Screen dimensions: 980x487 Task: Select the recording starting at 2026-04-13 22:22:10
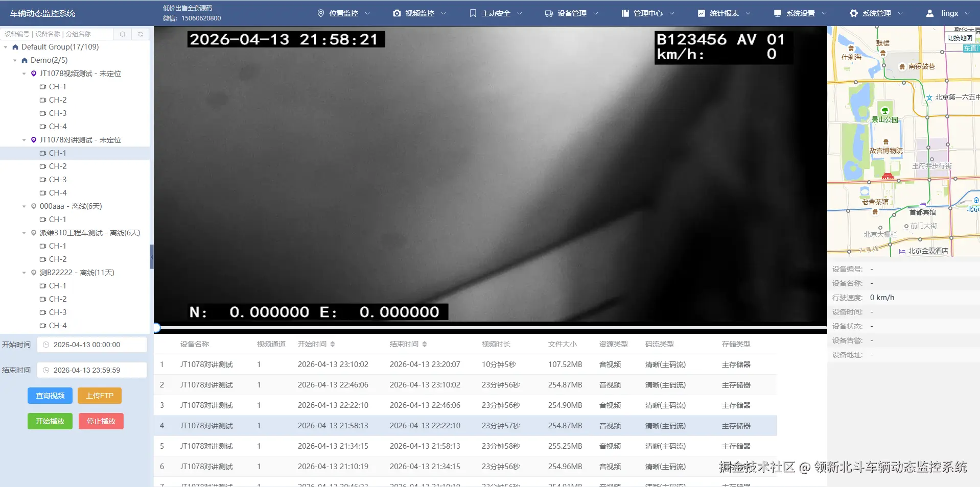tap(465, 405)
